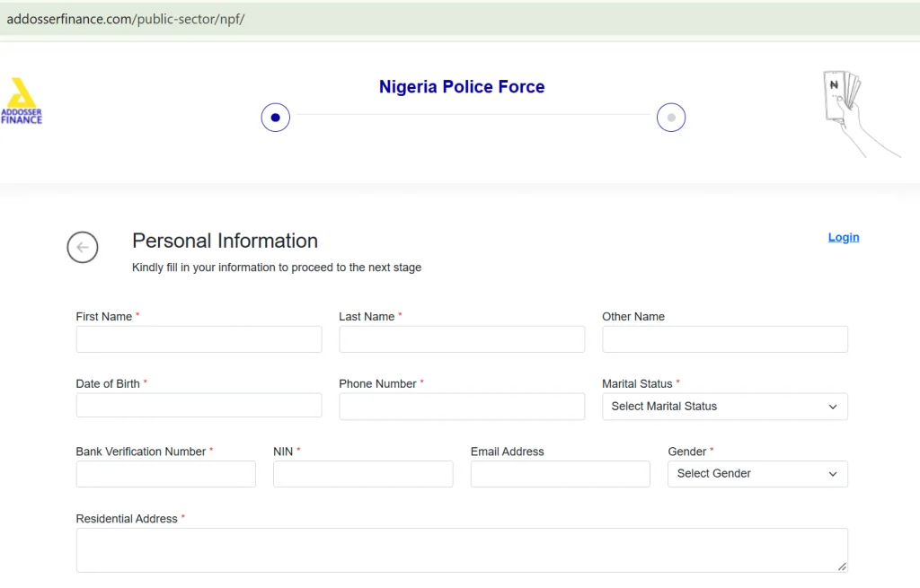Click the Marital Status label
Screen dimensions: 920x588
click(x=637, y=384)
